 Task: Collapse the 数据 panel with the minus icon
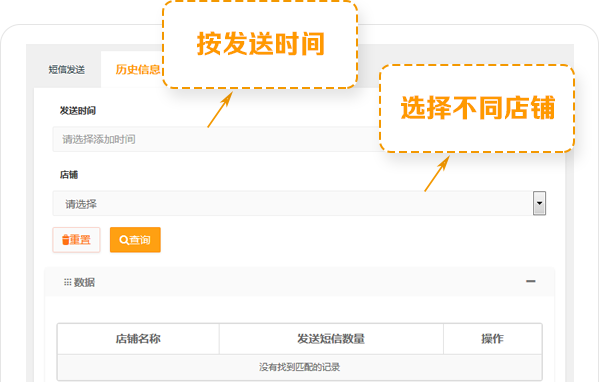point(530,281)
